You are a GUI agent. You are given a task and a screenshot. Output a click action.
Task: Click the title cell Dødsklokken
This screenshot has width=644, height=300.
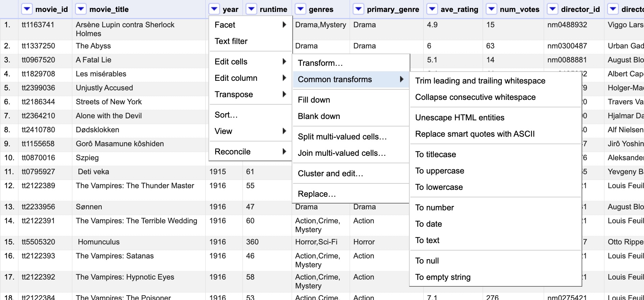coord(98,130)
